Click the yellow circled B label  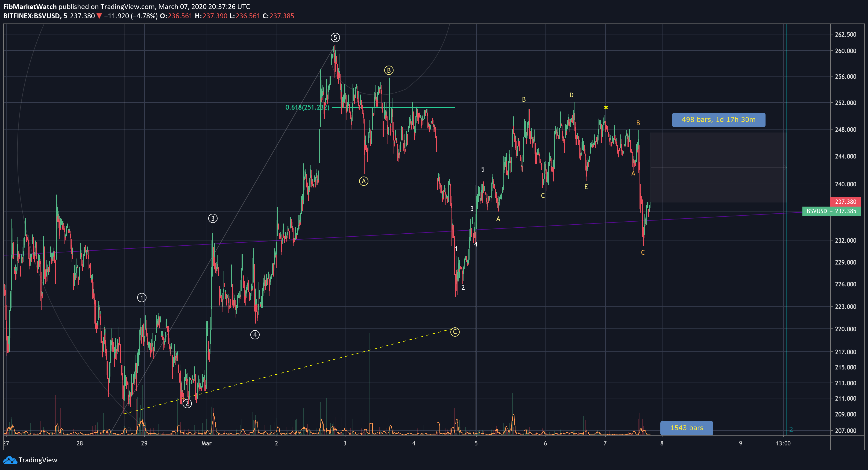pyautogui.click(x=389, y=70)
